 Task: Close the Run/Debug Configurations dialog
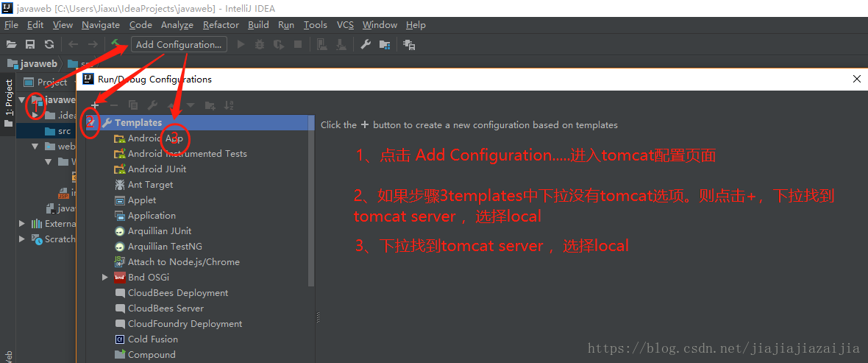[858, 80]
